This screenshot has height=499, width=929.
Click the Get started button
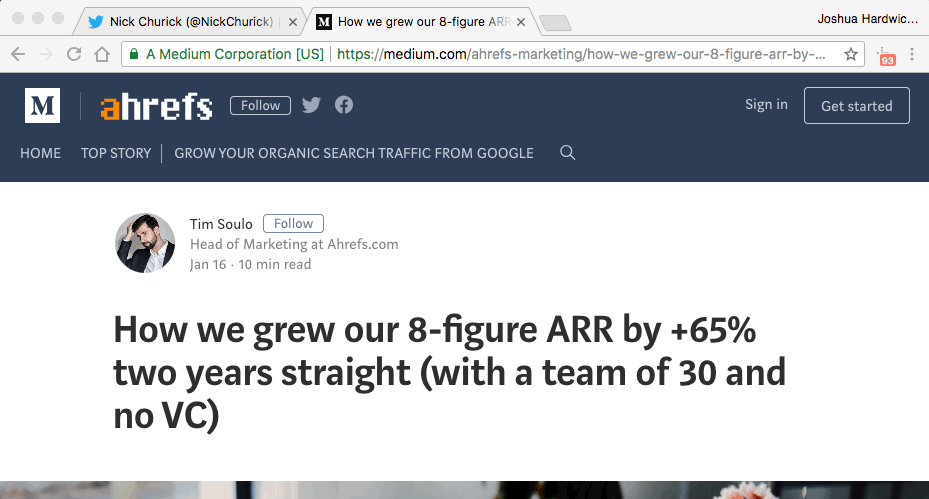click(857, 105)
